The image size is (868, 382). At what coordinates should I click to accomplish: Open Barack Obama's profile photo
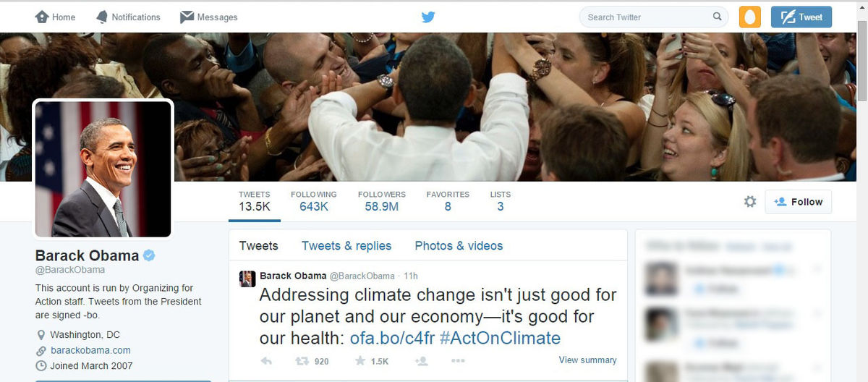[x=103, y=169]
